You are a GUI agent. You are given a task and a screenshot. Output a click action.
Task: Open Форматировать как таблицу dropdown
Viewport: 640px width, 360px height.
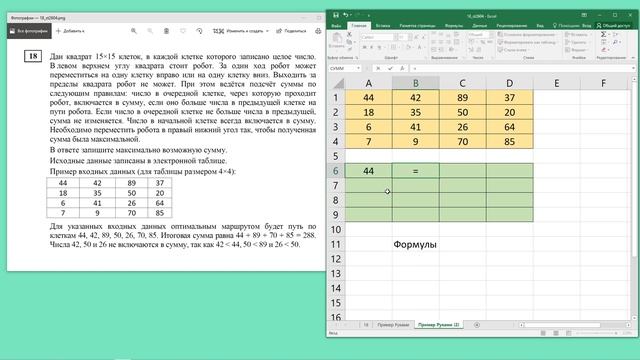(x=527, y=42)
